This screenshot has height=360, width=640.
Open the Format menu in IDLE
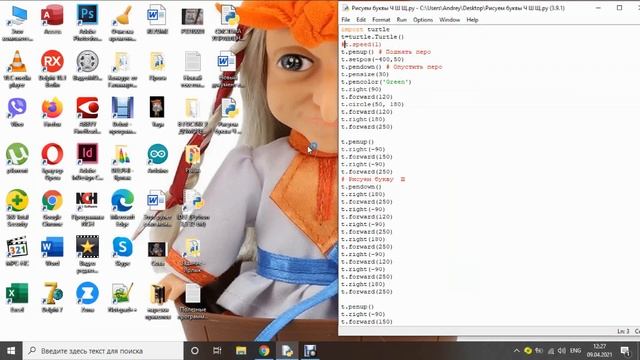pyautogui.click(x=381, y=20)
